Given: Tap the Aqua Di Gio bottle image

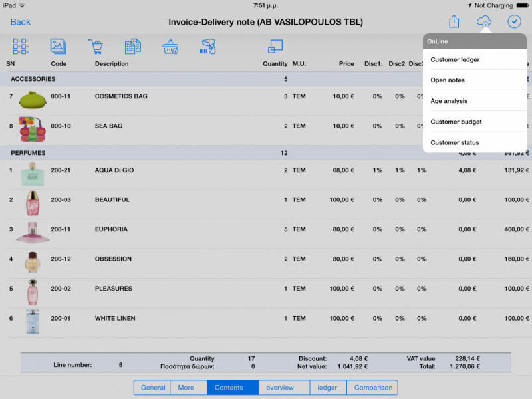Looking at the screenshot, I should point(33,174).
